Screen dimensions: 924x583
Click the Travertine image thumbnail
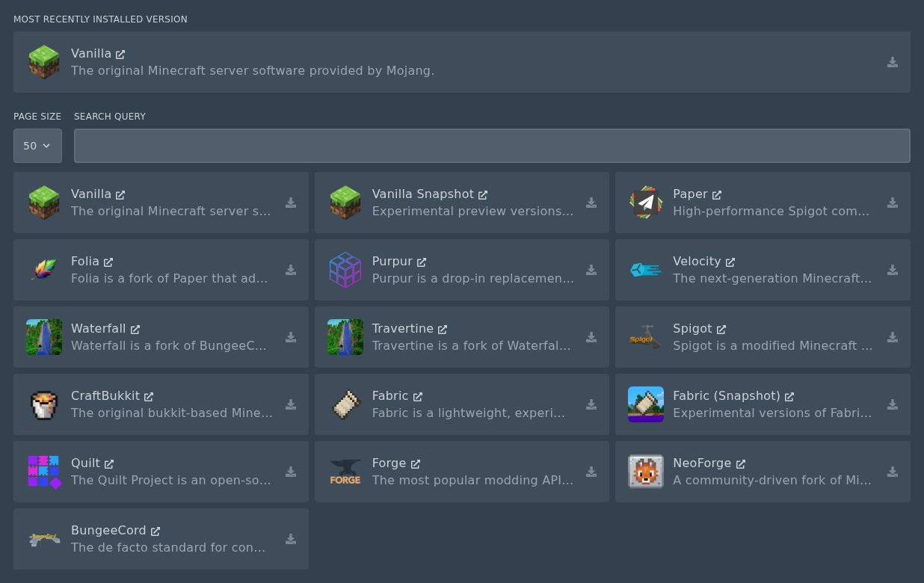tap(345, 337)
